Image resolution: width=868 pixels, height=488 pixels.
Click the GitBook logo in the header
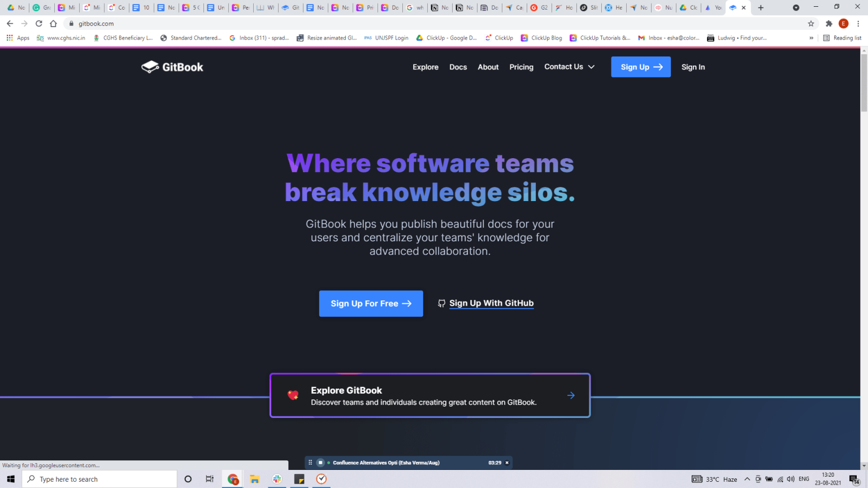click(172, 67)
